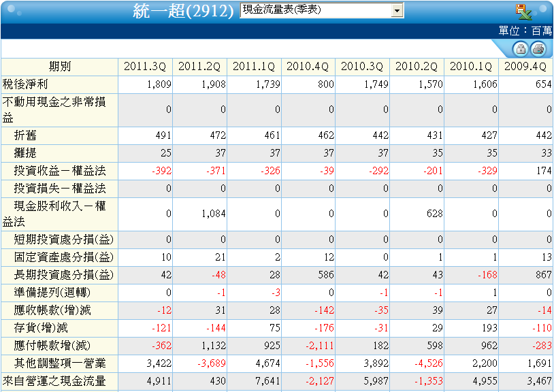Select the 2010.4Q column header
The image size is (554, 392).
(308, 67)
